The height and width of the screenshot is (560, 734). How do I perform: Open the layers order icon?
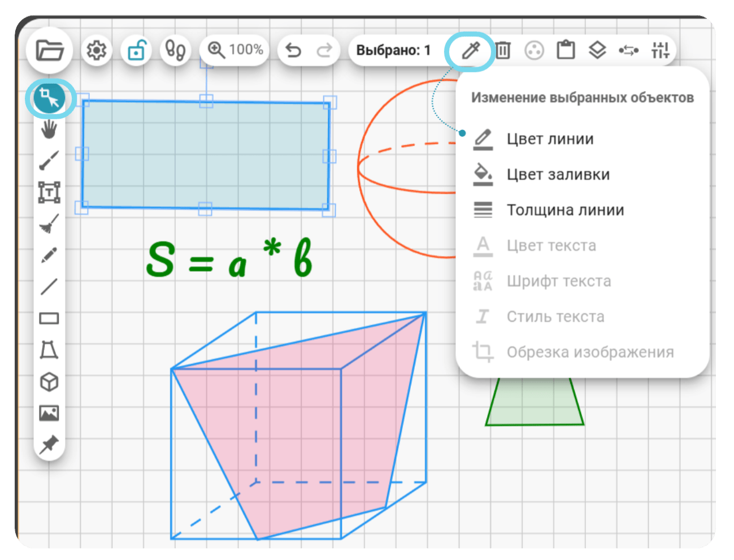point(597,50)
